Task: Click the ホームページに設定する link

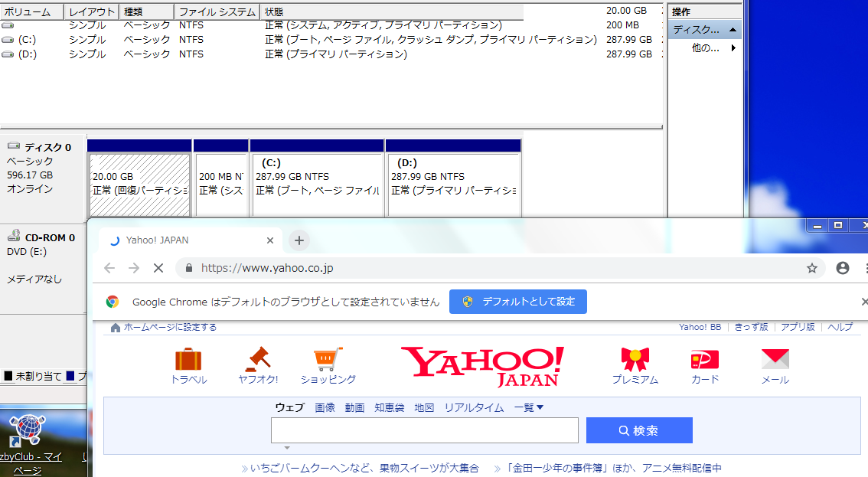Action: (x=170, y=328)
